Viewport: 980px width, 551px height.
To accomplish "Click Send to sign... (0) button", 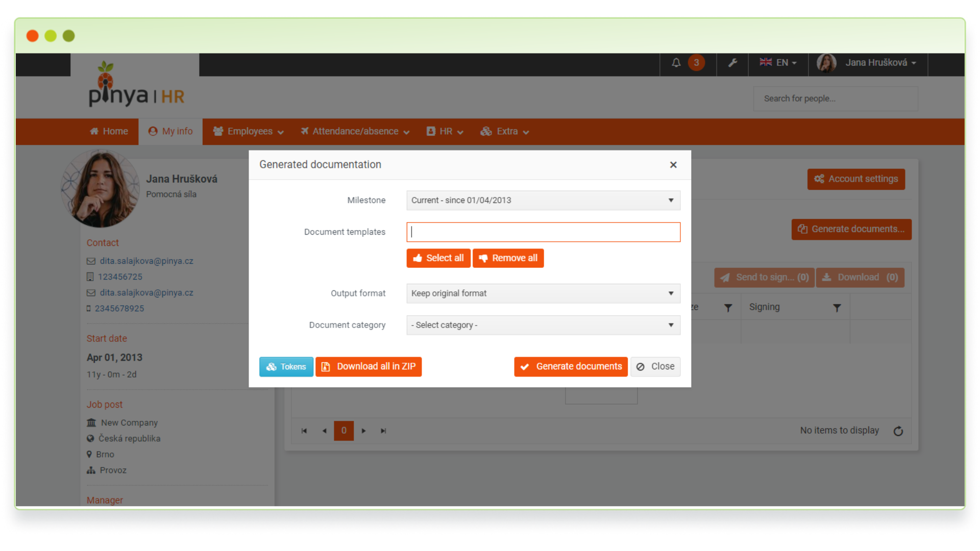I will [x=764, y=278].
